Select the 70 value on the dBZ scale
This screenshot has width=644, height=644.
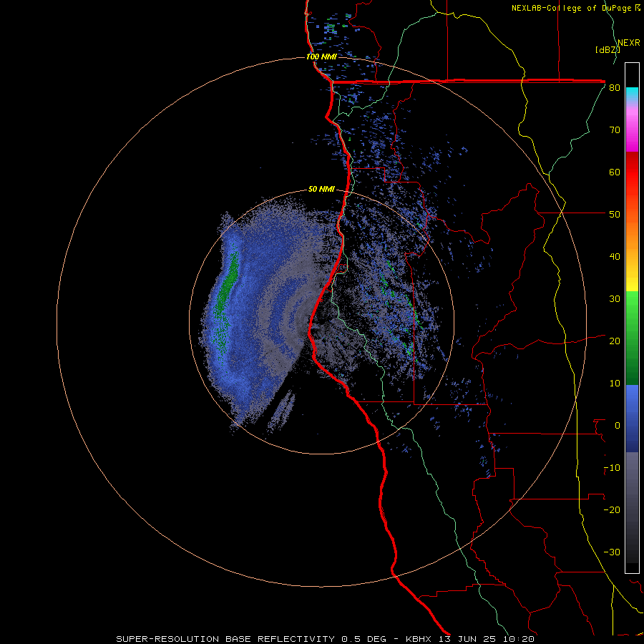(615, 130)
